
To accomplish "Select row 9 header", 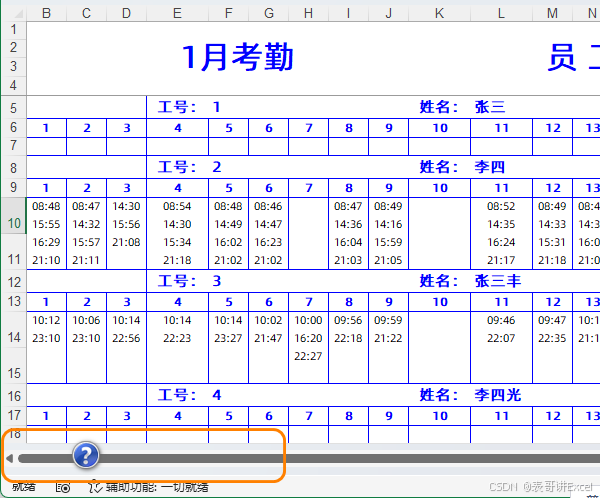I will [13, 188].
